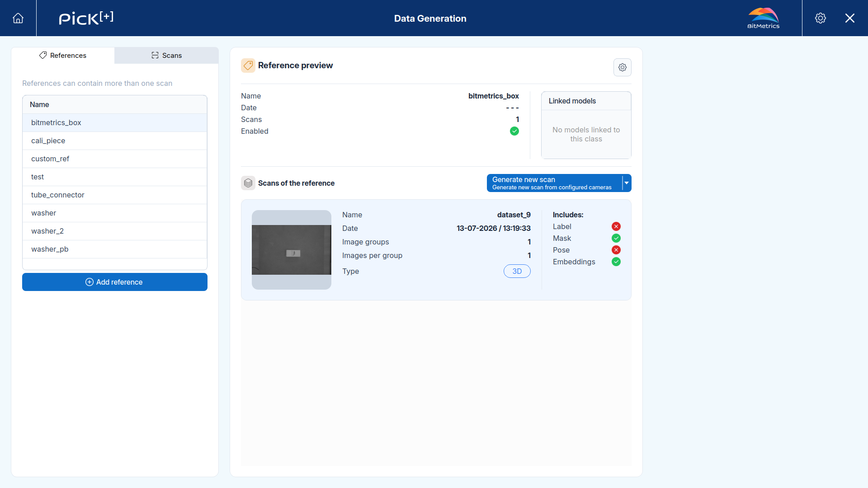The image size is (868, 488).
Task: Open the dataset_9 scan thumbnail
Action: [x=292, y=250]
